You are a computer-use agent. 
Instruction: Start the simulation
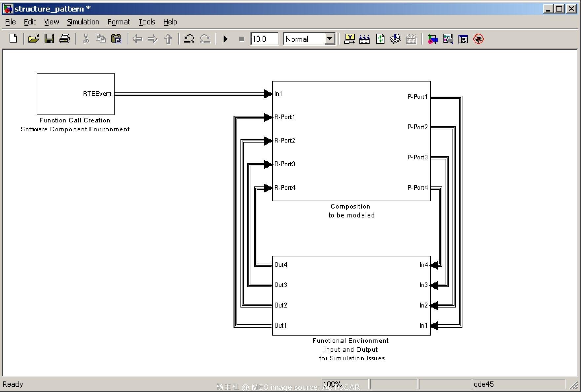(x=225, y=39)
